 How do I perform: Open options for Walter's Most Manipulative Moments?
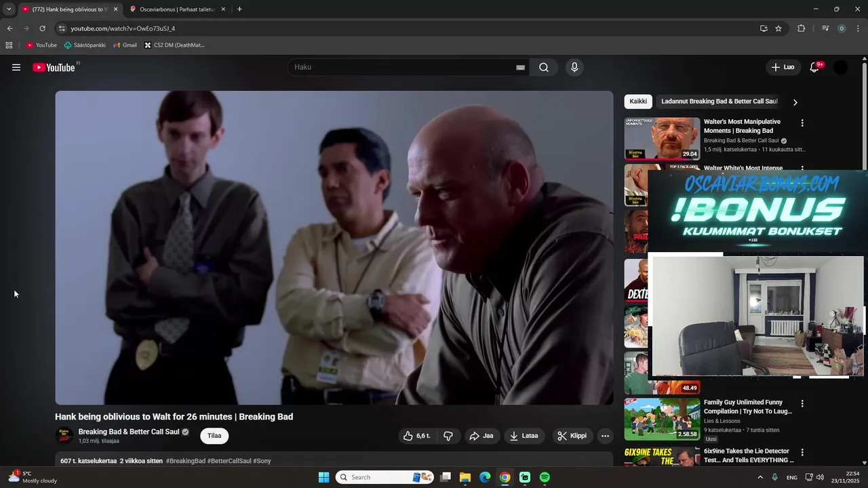point(802,123)
